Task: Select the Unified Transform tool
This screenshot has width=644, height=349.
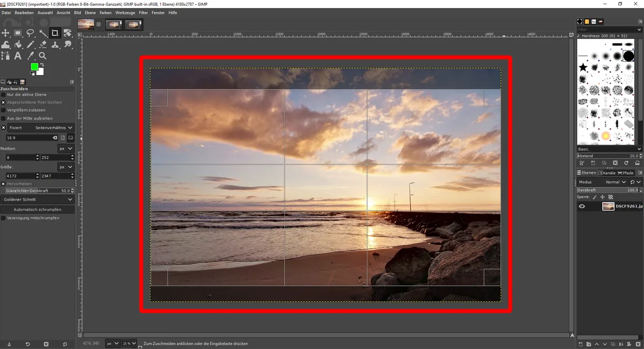Action: 67,33
